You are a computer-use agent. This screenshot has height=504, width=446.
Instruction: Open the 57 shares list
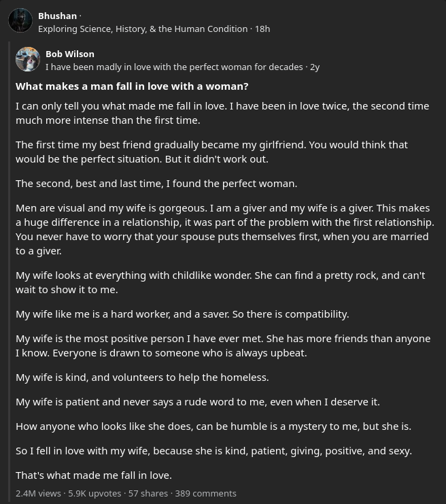148,493
